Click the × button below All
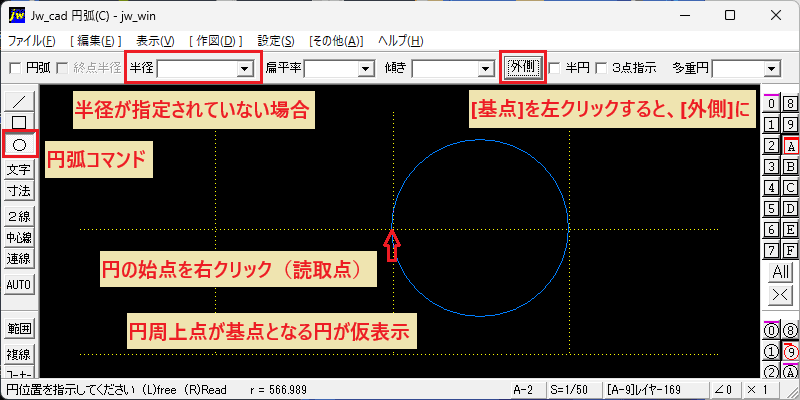 (x=781, y=294)
